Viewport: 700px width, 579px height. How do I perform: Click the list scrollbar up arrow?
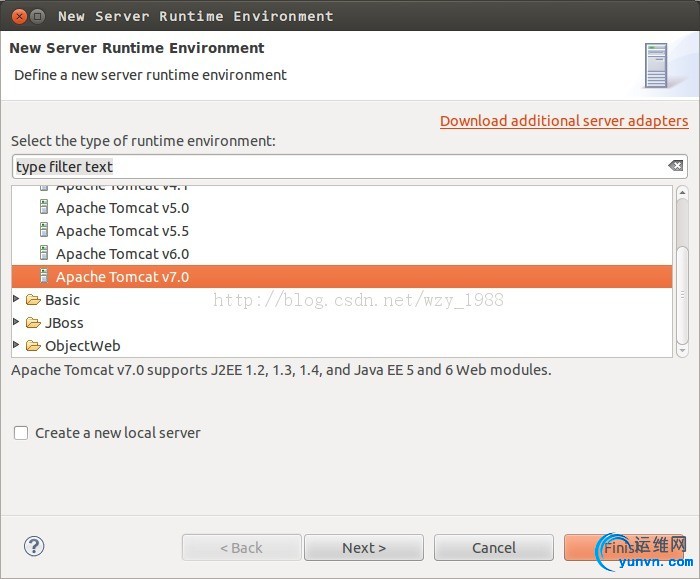682,192
